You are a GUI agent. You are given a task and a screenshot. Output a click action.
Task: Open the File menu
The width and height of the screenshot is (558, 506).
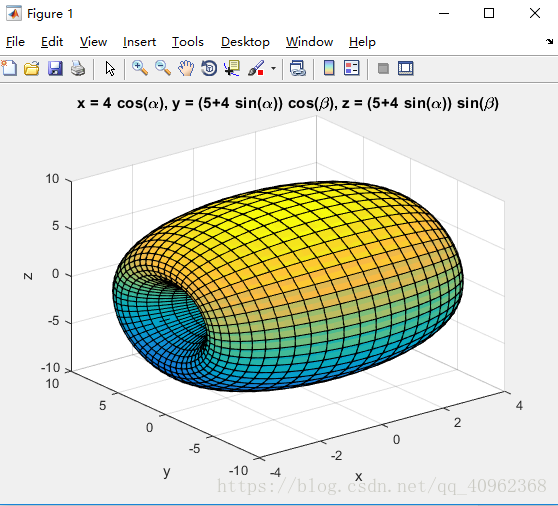click(x=15, y=42)
